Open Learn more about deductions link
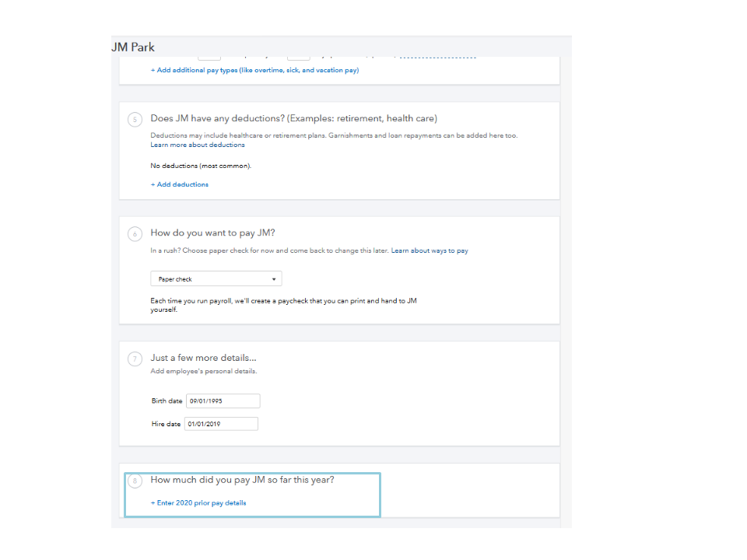 tap(198, 145)
